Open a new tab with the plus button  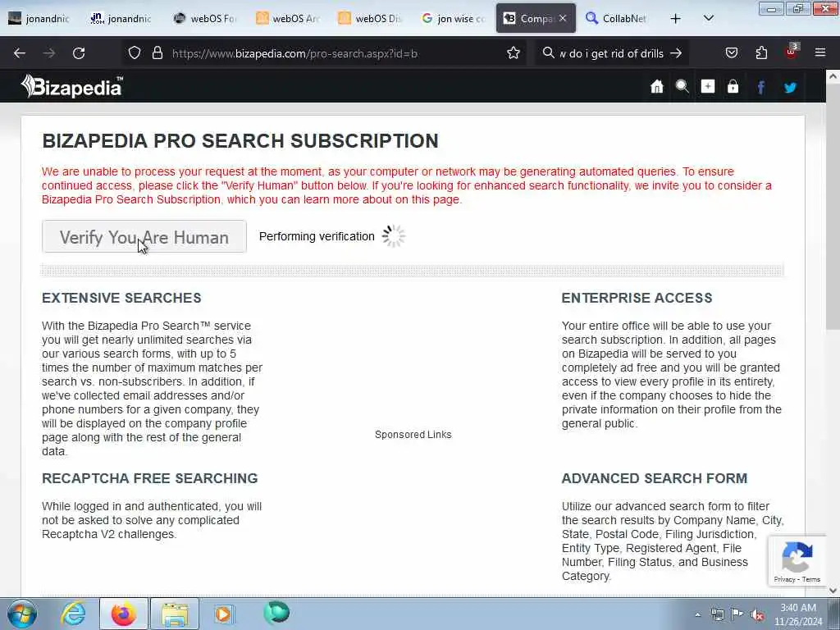(x=676, y=19)
